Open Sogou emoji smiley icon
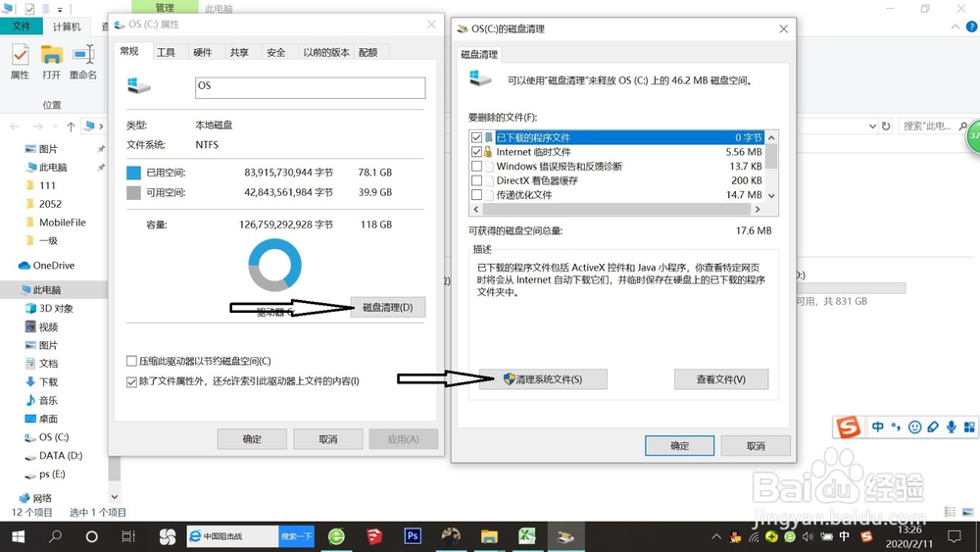 (x=914, y=427)
